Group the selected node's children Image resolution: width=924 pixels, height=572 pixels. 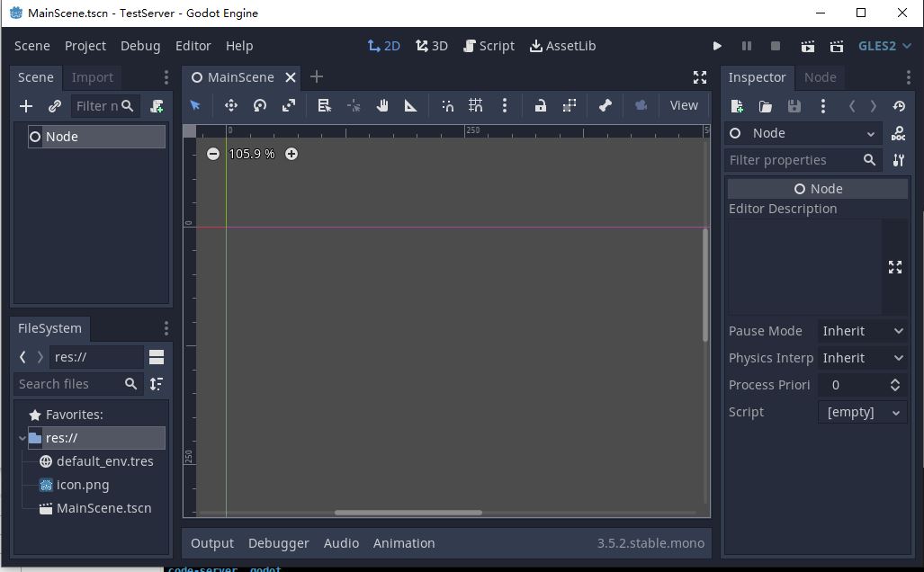click(x=569, y=105)
